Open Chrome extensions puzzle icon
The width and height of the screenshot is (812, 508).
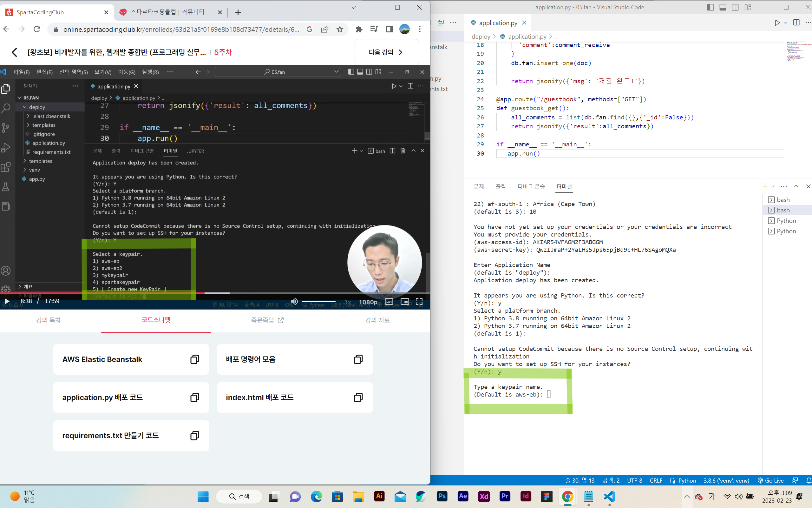[x=359, y=29]
